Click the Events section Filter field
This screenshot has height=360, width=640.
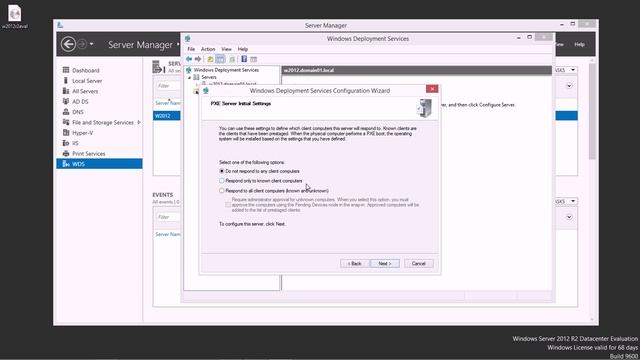pyautogui.click(x=168, y=217)
